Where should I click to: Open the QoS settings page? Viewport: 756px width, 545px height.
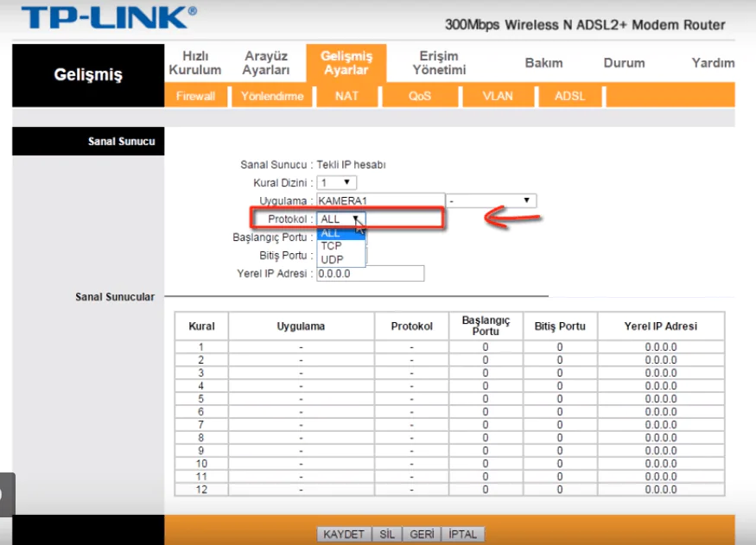[420, 96]
